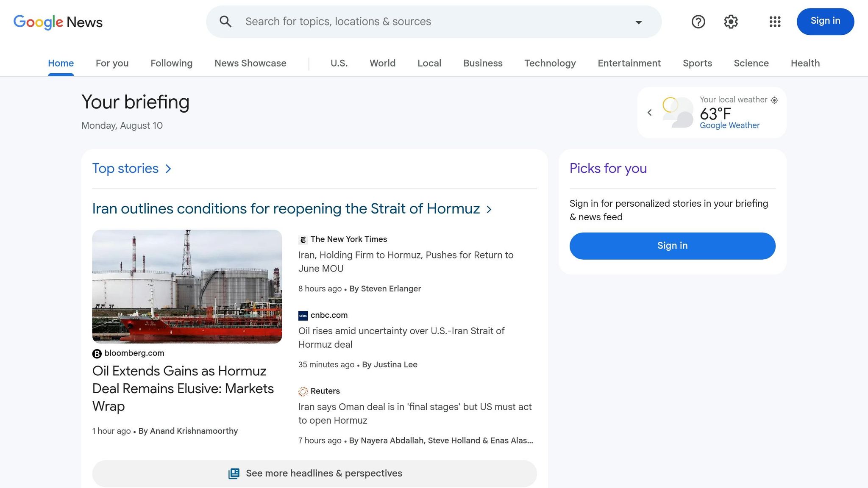The width and height of the screenshot is (868, 488).
Task: Open the Science section
Action: [x=751, y=63]
